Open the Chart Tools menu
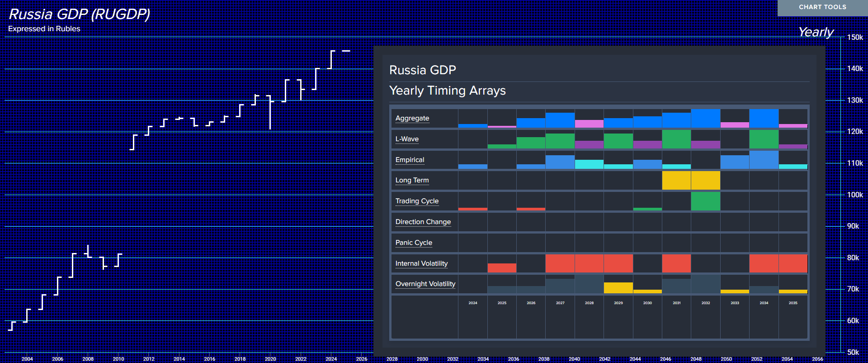Viewport: 868px width, 363px height. [822, 7]
